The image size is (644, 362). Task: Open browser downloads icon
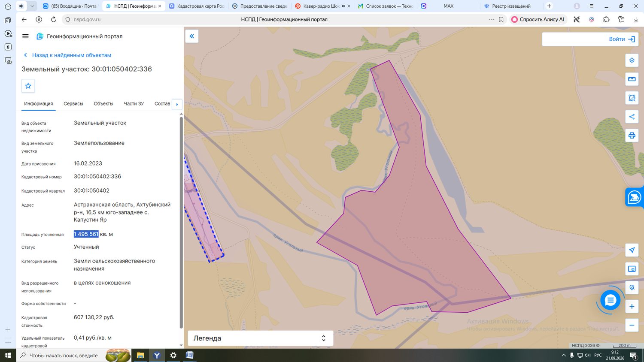coord(636,19)
